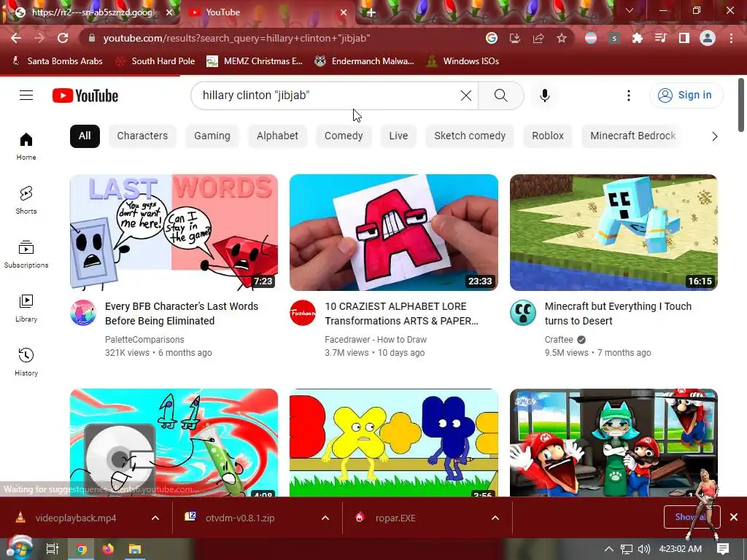The height and width of the screenshot is (560, 747).
Task: Open Firefox from the taskbar
Action: tap(108, 549)
